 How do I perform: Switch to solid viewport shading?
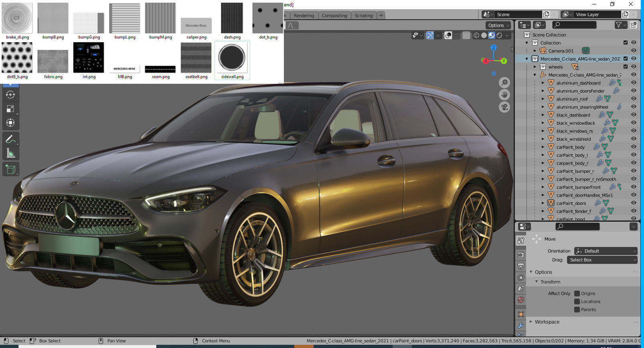pos(484,35)
